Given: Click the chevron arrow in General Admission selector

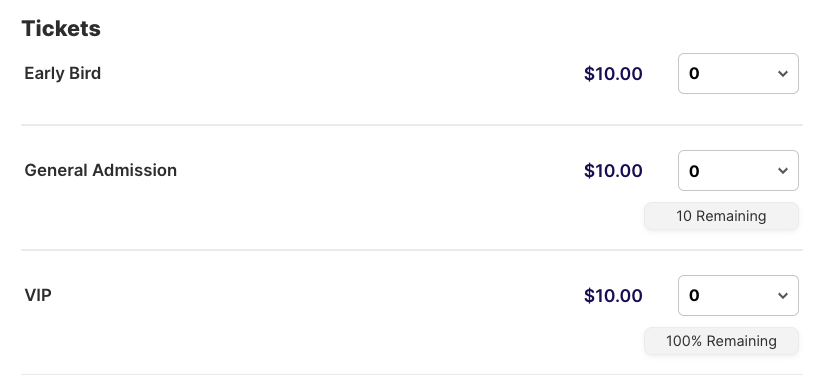Looking at the screenshot, I should pyautogui.click(x=783, y=171).
